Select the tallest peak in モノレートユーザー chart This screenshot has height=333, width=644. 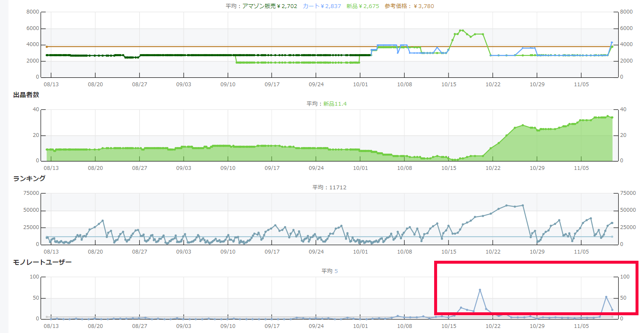tap(480, 290)
